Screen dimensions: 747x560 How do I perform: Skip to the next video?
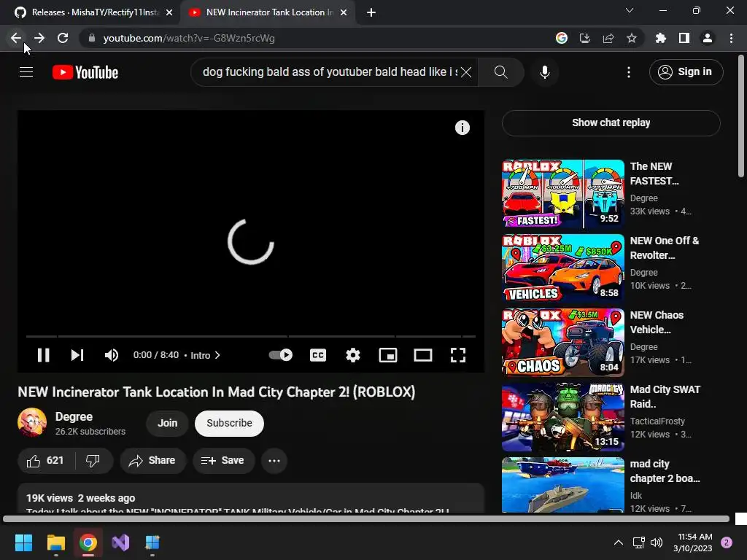(77, 355)
